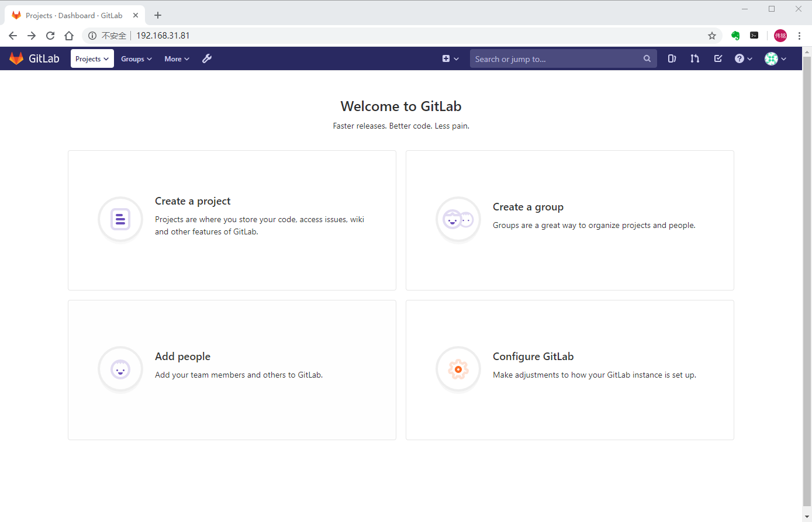812x522 pixels.
Task: Open the To-Do list icon
Action: click(x=718, y=58)
